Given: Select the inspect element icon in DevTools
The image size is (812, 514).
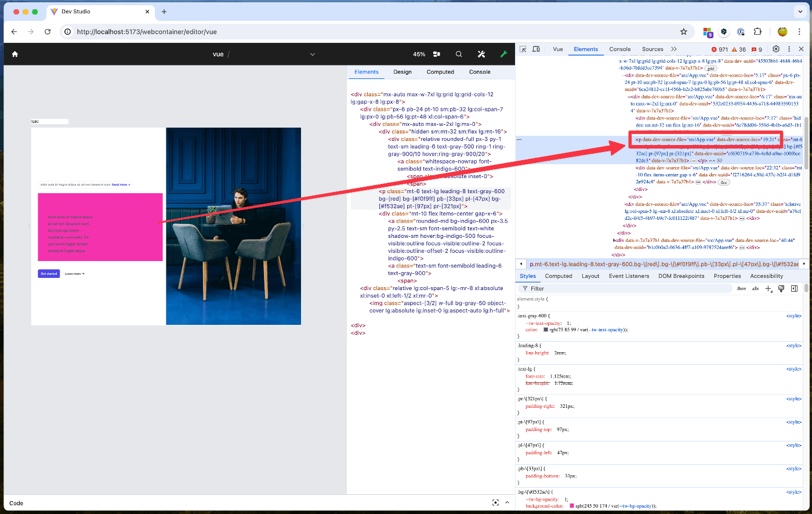Looking at the screenshot, I should point(522,49).
